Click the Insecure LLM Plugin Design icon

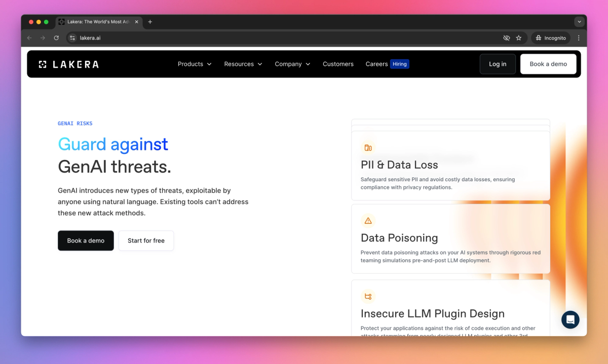(368, 297)
